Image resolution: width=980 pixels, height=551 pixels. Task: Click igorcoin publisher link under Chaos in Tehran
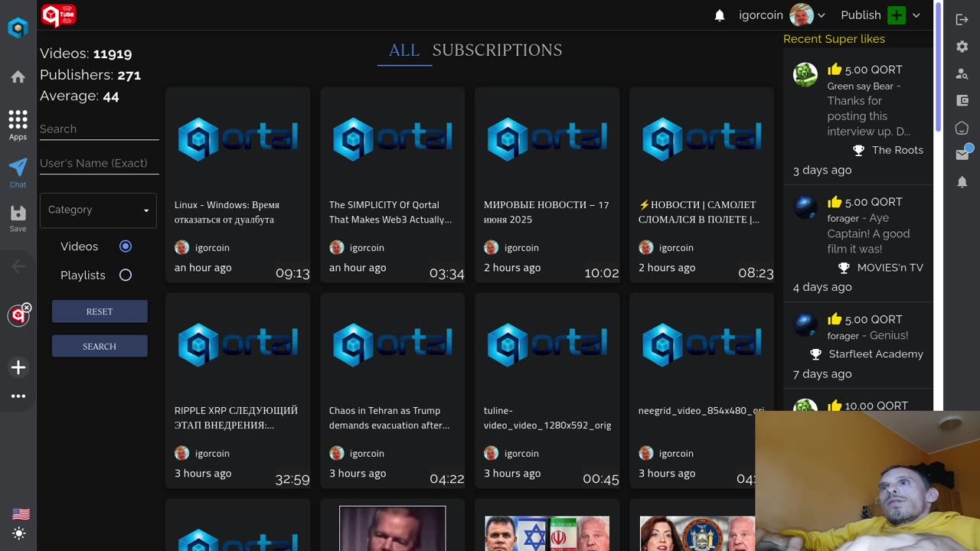(367, 454)
